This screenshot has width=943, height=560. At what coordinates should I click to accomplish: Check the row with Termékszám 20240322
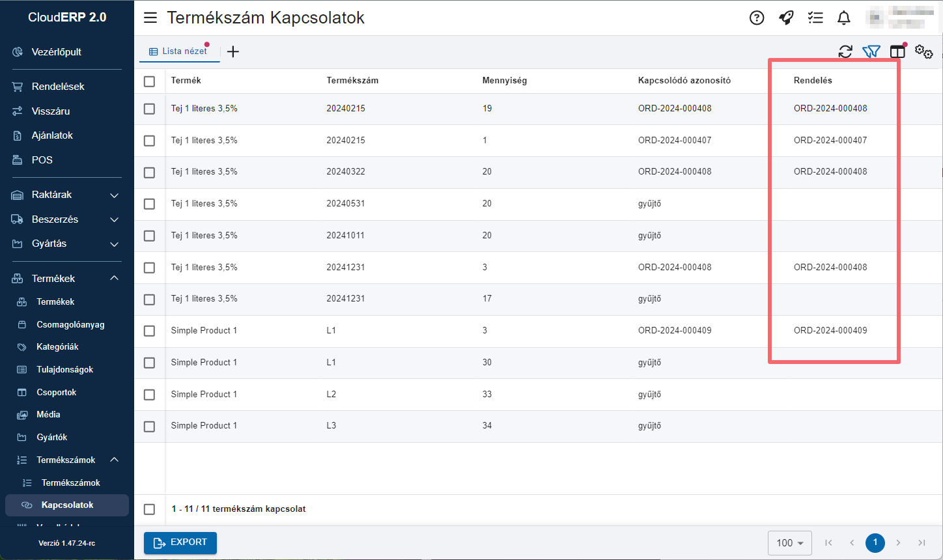[150, 173]
